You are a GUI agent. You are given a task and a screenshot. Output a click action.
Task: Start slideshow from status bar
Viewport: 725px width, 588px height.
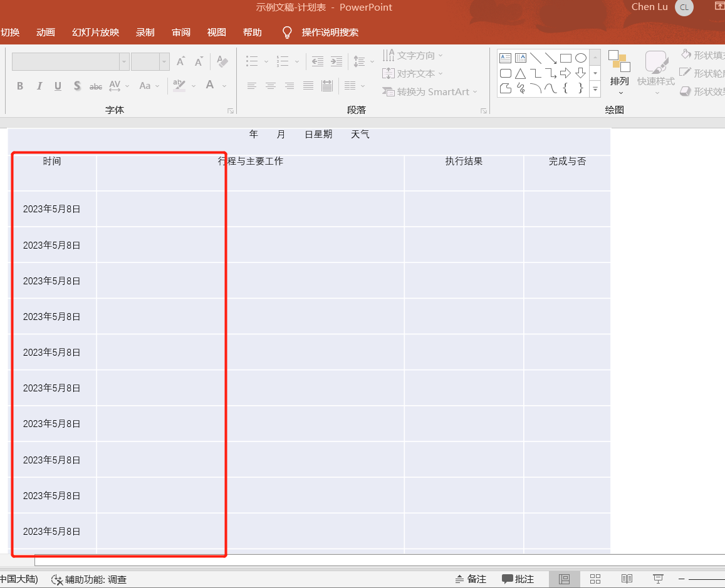[658, 579]
